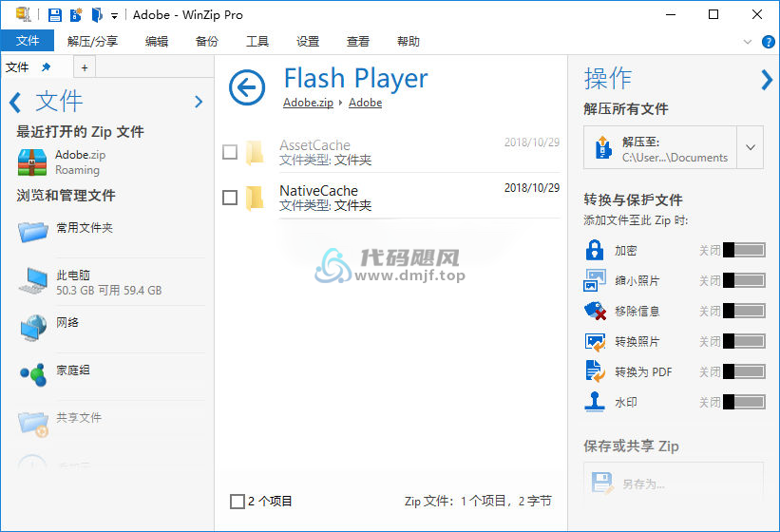Open 常用文件夹 folder icon
The image size is (780, 532).
tap(33, 231)
